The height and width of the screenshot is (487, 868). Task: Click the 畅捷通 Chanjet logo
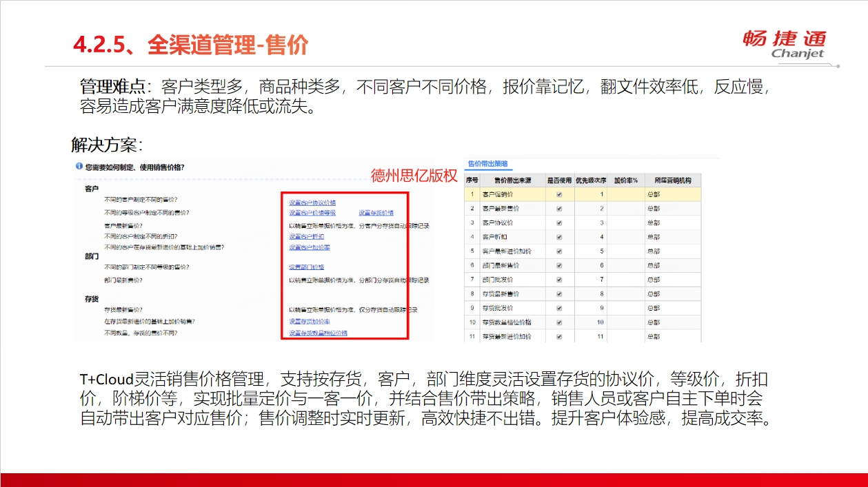click(x=784, y=44)
